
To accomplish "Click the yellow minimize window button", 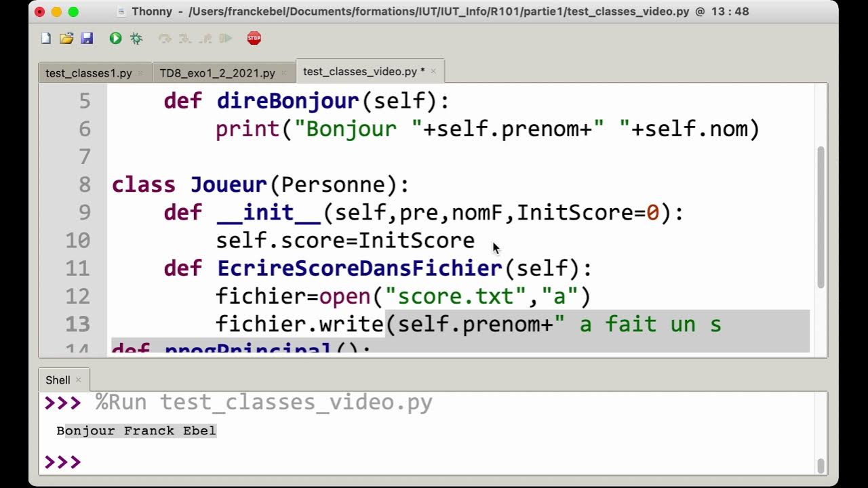I will tap(56, 12).
